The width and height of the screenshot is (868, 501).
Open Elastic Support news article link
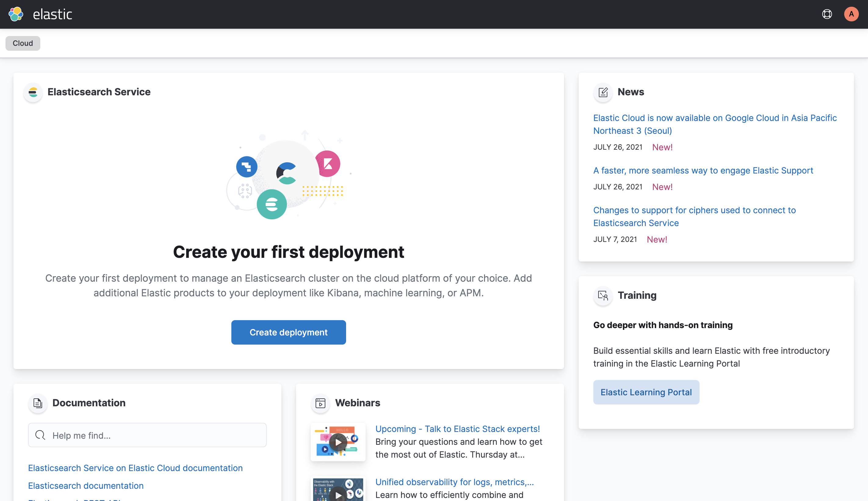(x=703, y=171)
